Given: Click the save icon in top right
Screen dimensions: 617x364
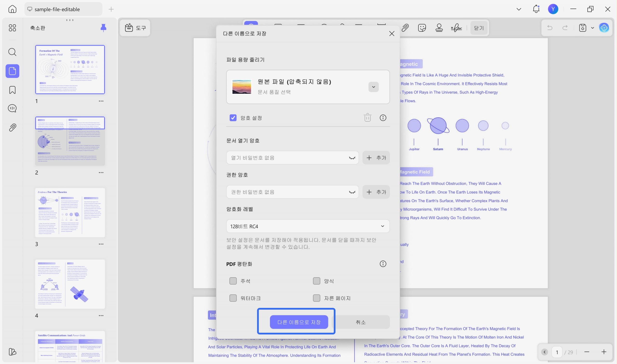Looking at the screenshot, I should [582, 28].
